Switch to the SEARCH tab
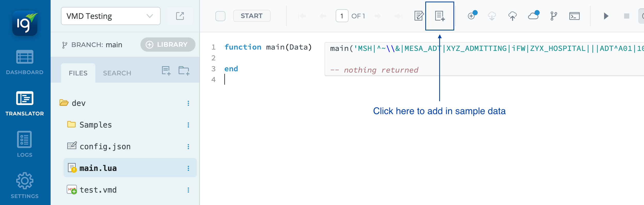Screen dimensions: 644x205 click(x=117, y=73)
